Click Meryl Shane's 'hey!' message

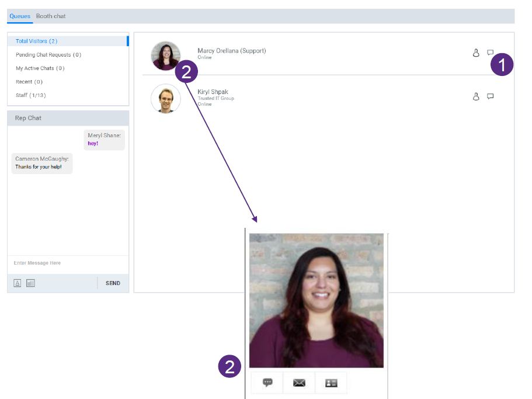click(104, 140)
